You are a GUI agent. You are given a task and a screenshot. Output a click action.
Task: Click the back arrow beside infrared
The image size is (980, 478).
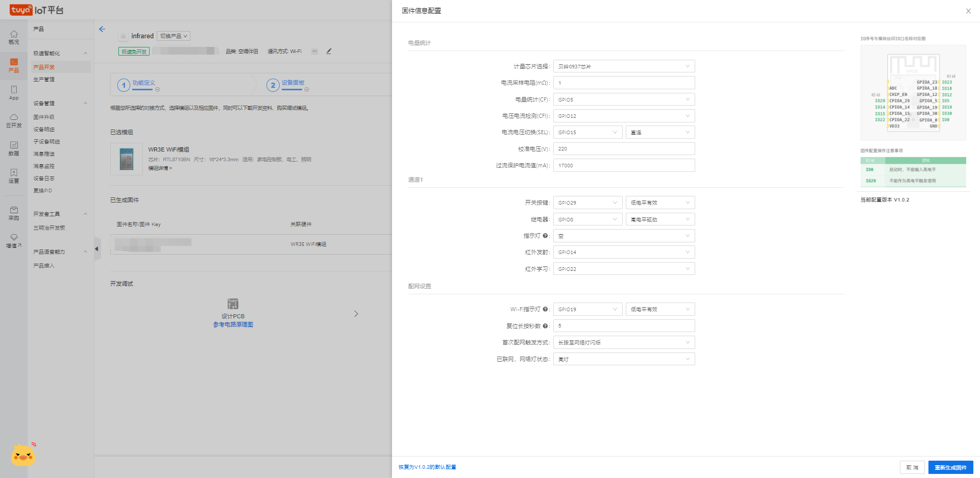[102, 29]
